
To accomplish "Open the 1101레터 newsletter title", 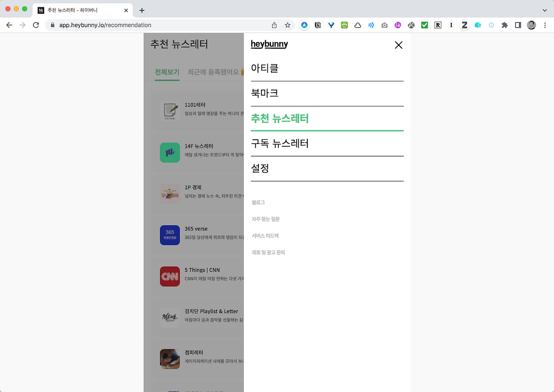I will click(x=195, y=105).
